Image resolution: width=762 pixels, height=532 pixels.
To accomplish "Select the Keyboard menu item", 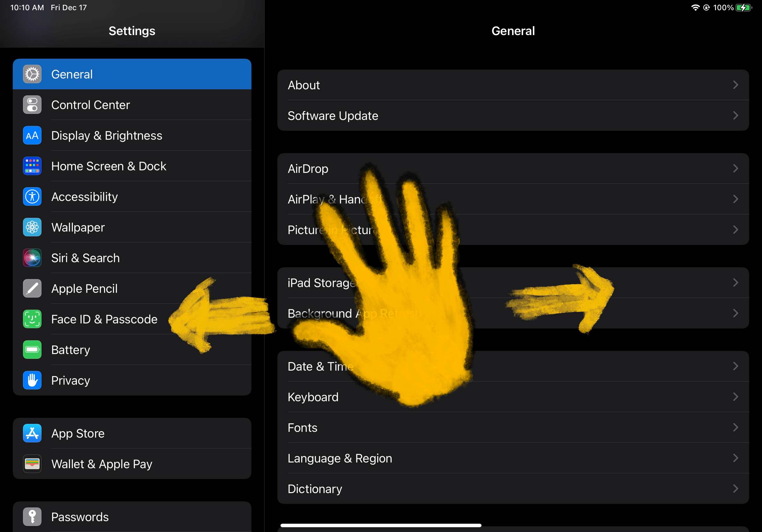I will (512, 397).
